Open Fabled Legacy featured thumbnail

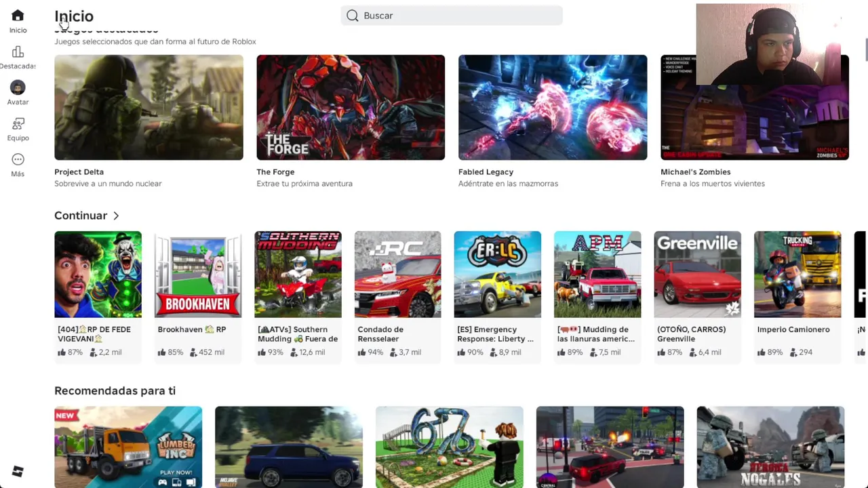point(553,107)
